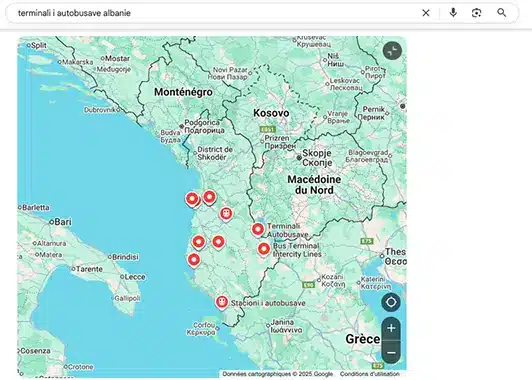Click the Pernik city label

(373, 113)
